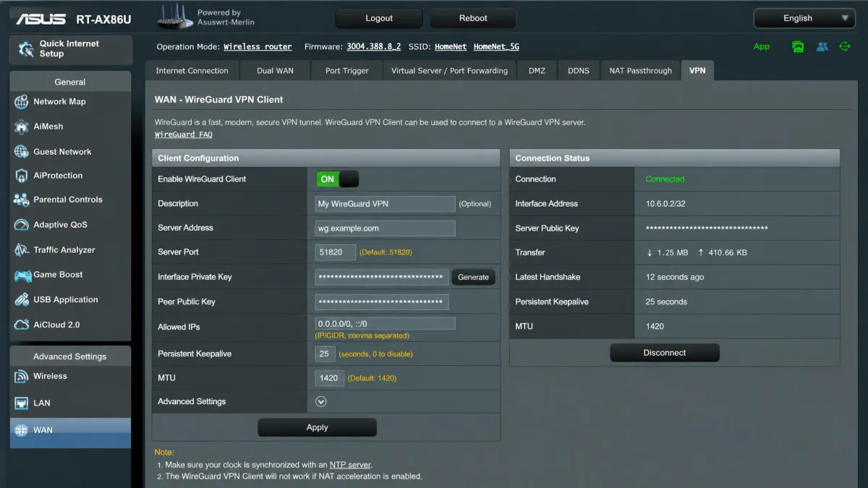
Task: Select the VPN tab
Action: click(697, 71)
